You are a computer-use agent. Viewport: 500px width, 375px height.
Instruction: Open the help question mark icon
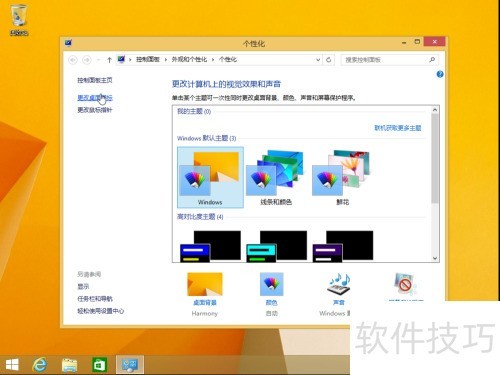tap(440, 74)
